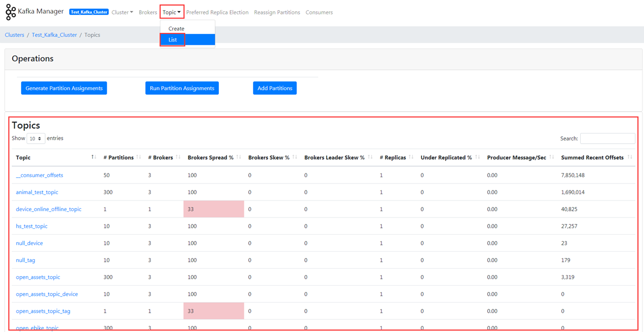This screenshot has height=332, width=644.
Task: Open the Cluster dropdown in the navbar
Action: click(x=122, y=12)
